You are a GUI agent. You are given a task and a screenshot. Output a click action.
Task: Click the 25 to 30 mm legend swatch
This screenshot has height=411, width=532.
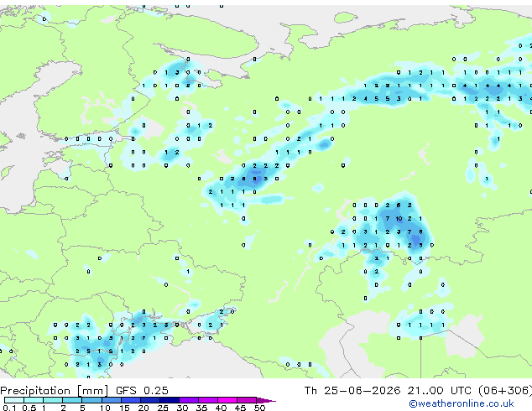[x=170, y=400]
